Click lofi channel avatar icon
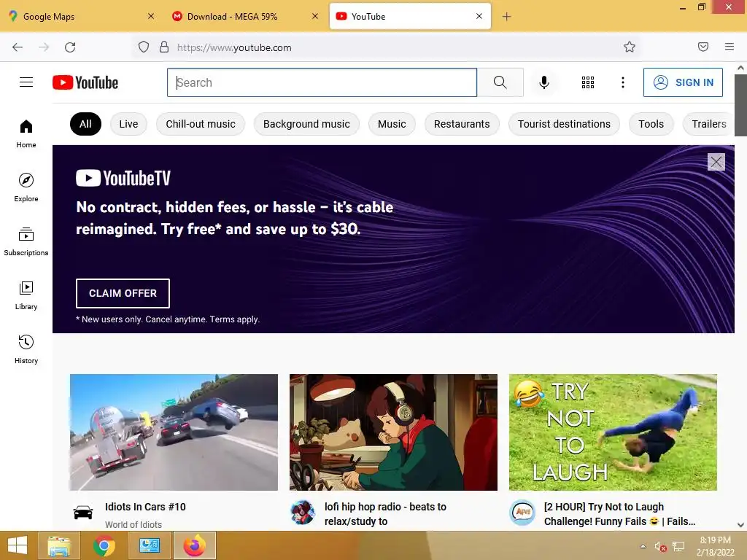Viewport: 747px width, 560px height. click(x=303, y=513)
